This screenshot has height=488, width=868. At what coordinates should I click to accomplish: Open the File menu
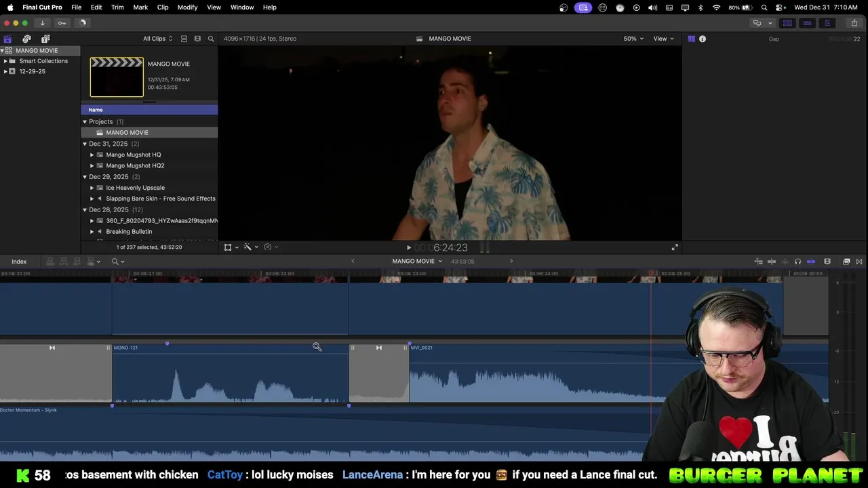77,7
